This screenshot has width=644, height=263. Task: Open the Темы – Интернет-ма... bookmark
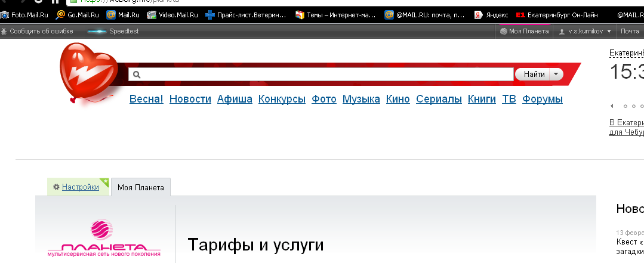point(335,15)
